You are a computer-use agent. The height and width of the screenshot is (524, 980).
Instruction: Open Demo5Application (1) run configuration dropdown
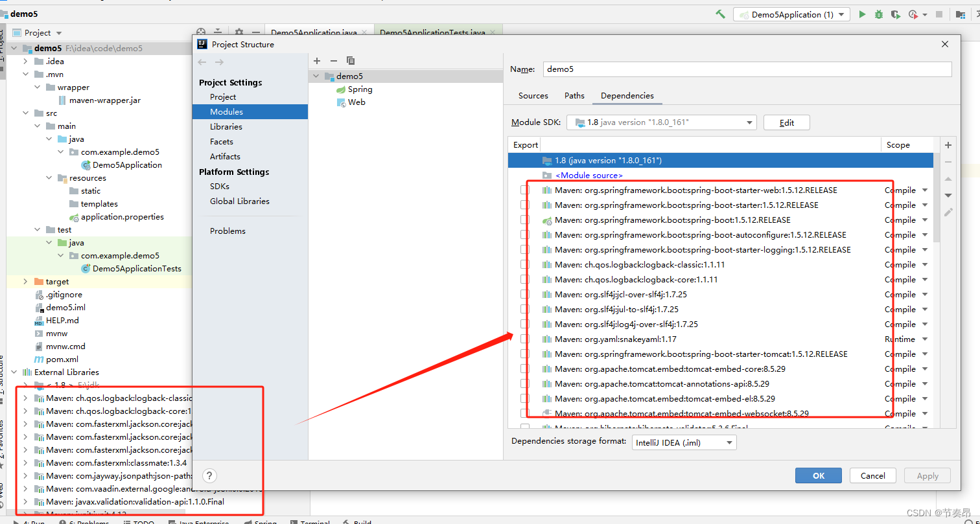[x=791, y=14]
